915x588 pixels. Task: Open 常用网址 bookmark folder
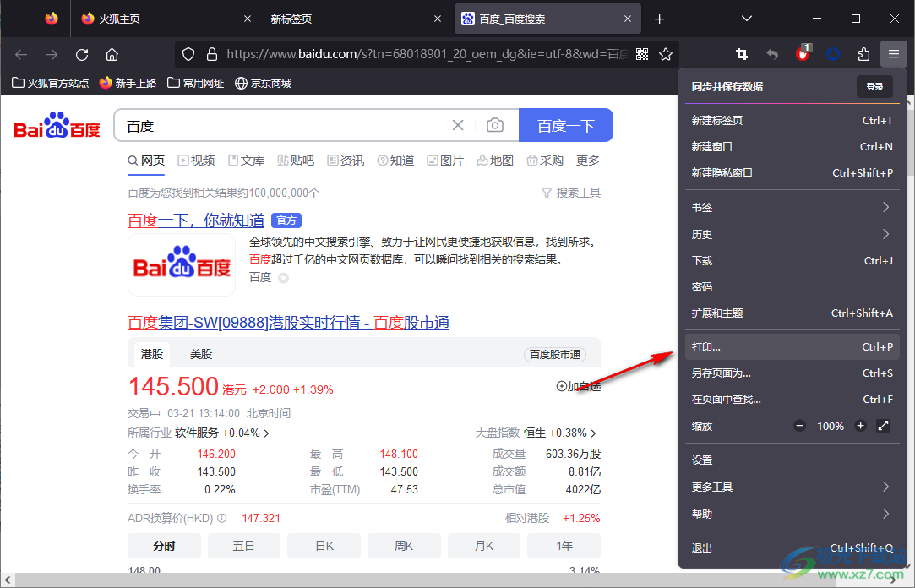click(x=195, y=84)
